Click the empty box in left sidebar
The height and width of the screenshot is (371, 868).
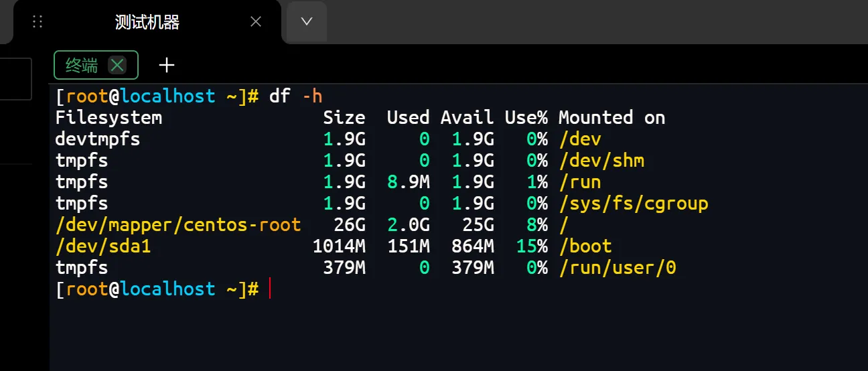pos(15,79)
